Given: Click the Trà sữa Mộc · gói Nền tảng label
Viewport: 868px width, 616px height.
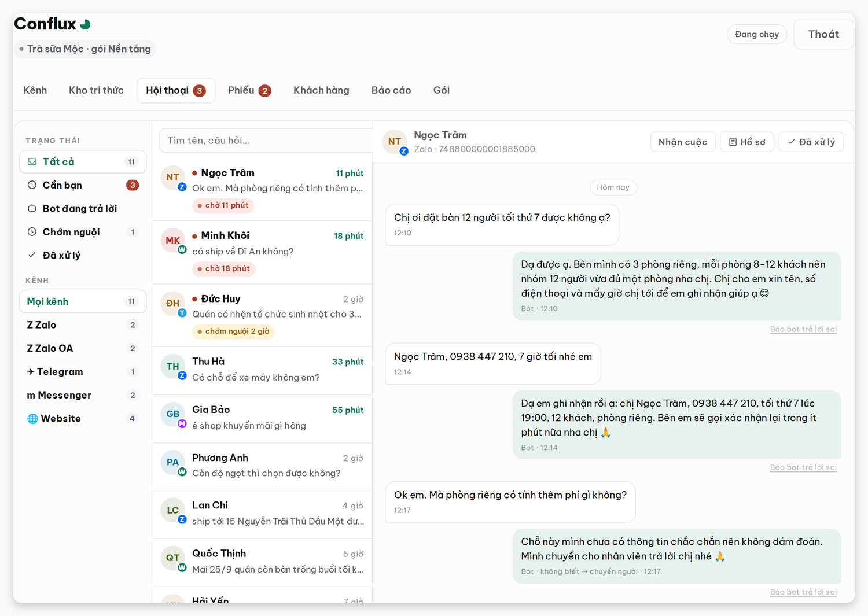Looking at the screenshot, I should coord(85,49).
